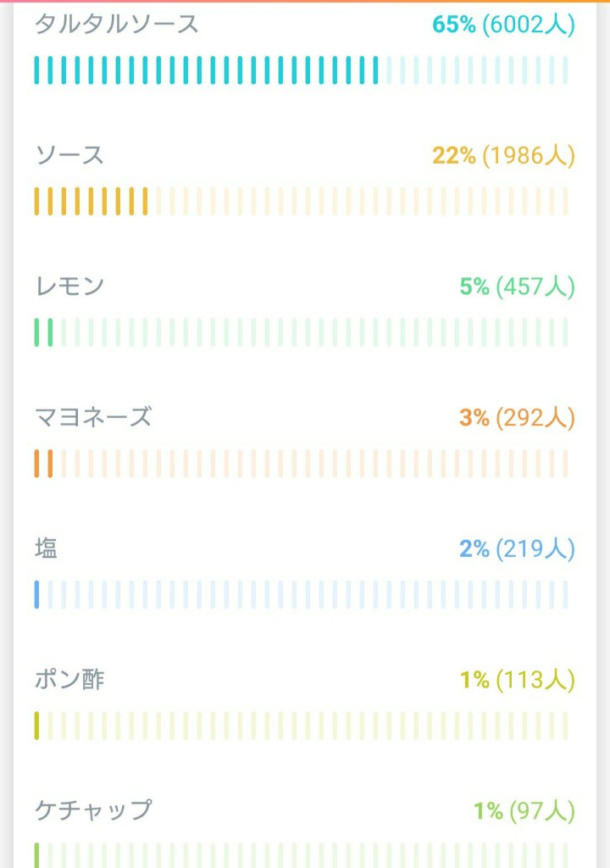Screen dimensions: 610x868
Task: Click the 2% (219人) result text
Action: pyautogui.click(x=518, y=548)
